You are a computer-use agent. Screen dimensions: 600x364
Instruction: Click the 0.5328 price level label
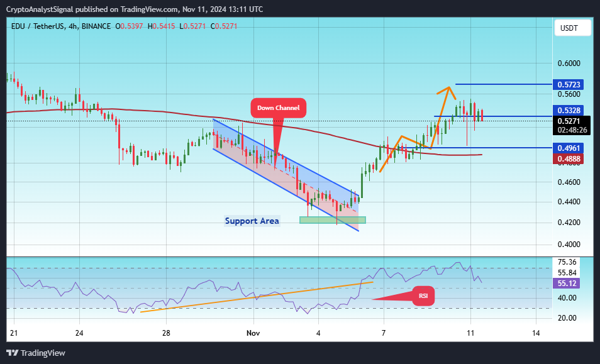click(x=569, y=111)
